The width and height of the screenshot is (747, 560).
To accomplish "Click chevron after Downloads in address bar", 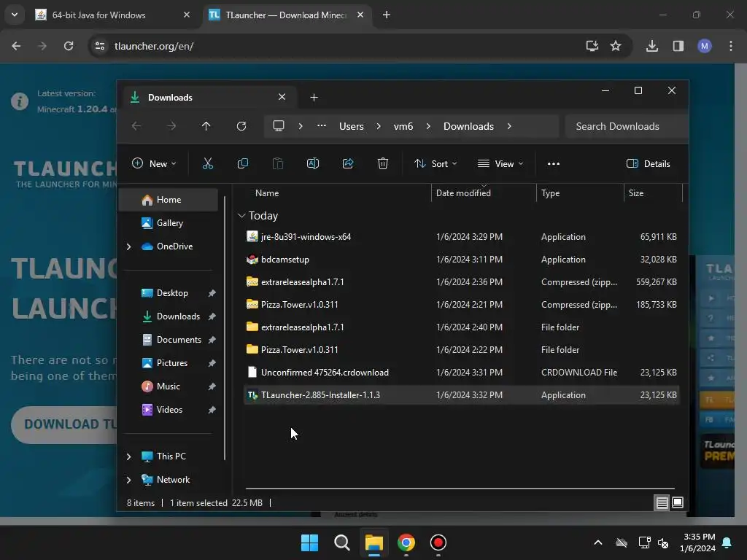I will click(509, 126).
